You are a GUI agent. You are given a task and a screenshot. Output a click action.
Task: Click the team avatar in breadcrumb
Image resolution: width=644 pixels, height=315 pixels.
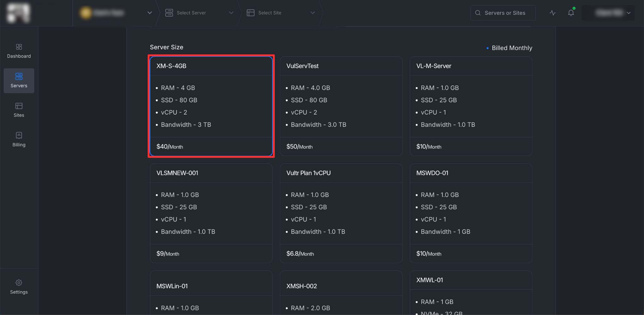[86, 13]
